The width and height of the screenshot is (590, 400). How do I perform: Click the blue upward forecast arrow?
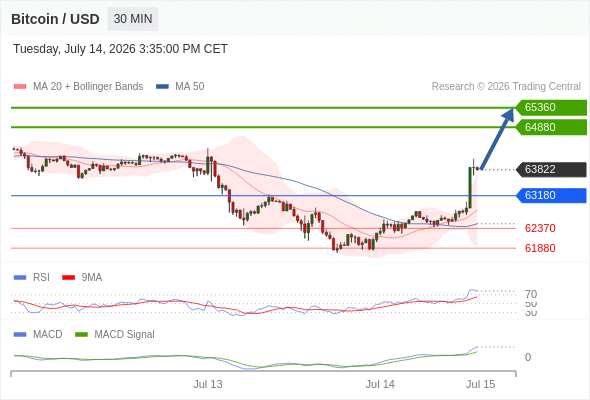[x=497, y=138]
